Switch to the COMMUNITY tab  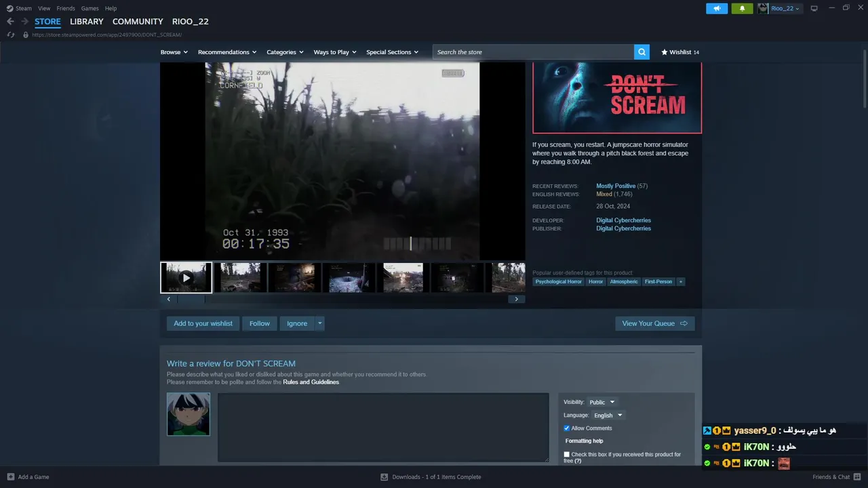click(x=138, y=22)
